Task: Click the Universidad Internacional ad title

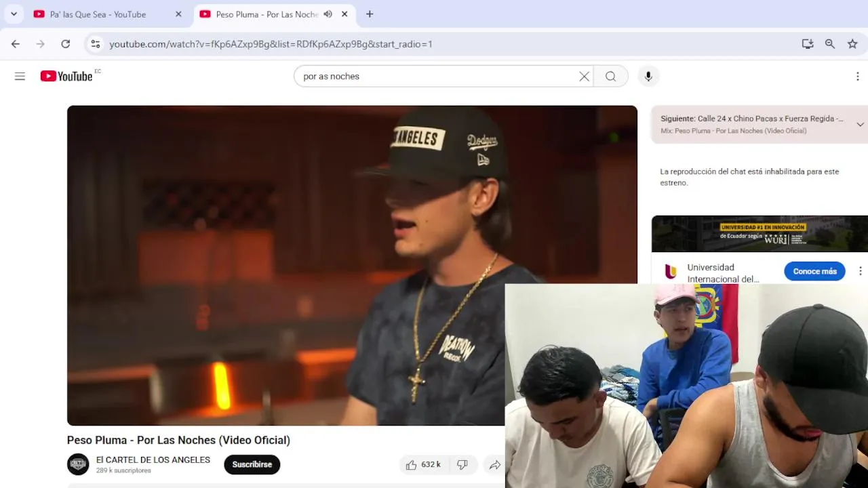Action: tap(723, 273)
